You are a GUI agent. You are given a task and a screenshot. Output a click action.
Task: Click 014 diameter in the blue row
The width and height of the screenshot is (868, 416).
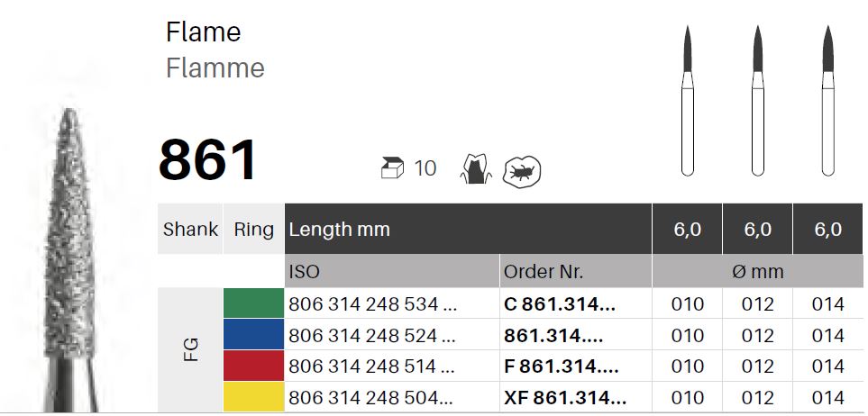(x=828, y=335)
